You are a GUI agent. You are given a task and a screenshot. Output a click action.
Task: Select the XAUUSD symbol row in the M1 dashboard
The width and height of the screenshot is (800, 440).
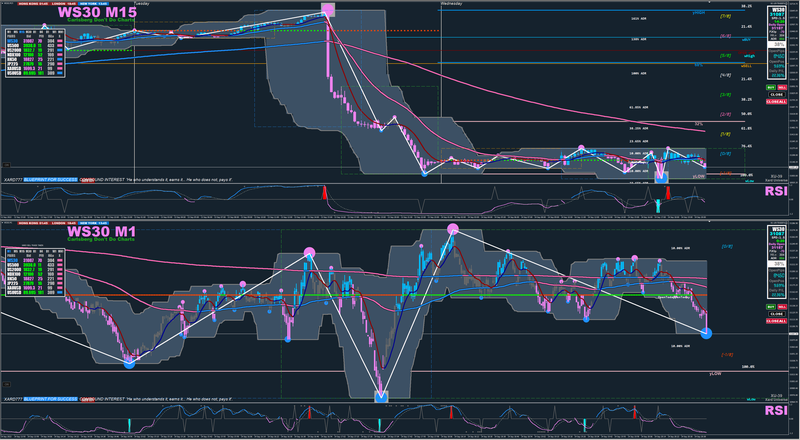point(35,288)
